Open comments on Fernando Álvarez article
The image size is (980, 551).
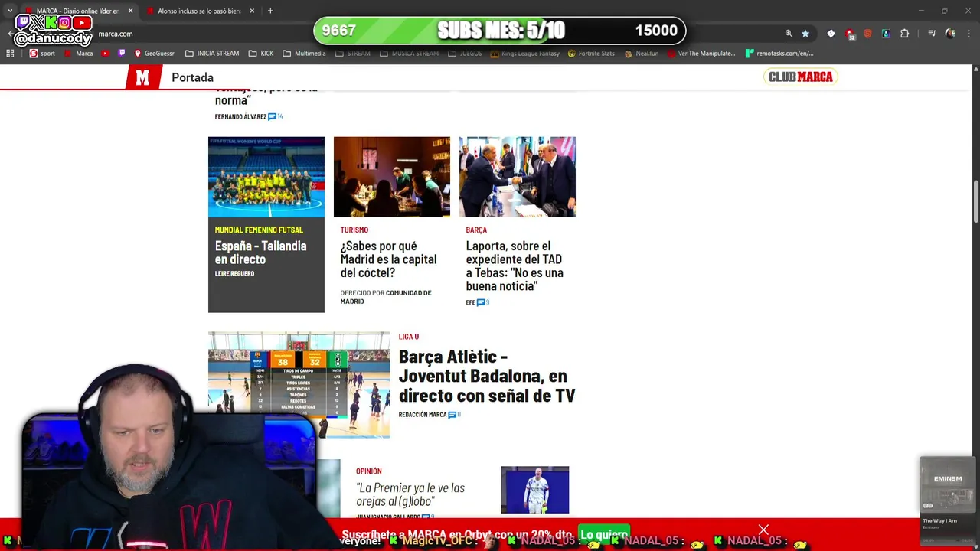[276, 116]
